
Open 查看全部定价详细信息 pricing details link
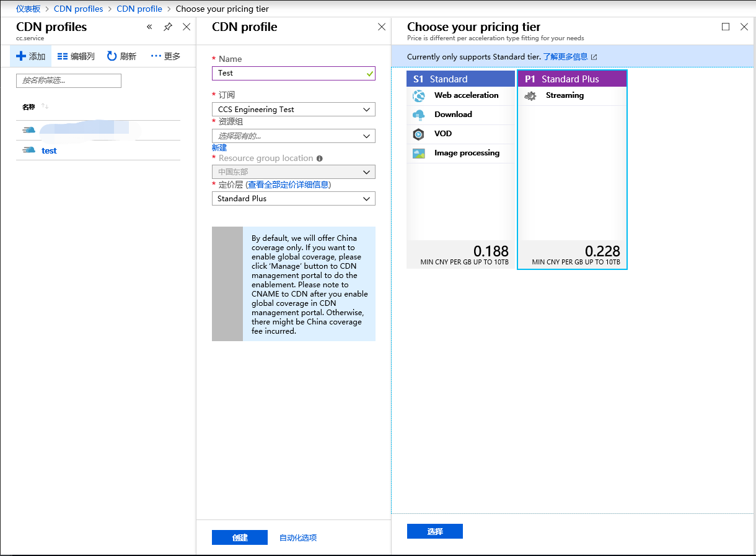coord(288,185)
